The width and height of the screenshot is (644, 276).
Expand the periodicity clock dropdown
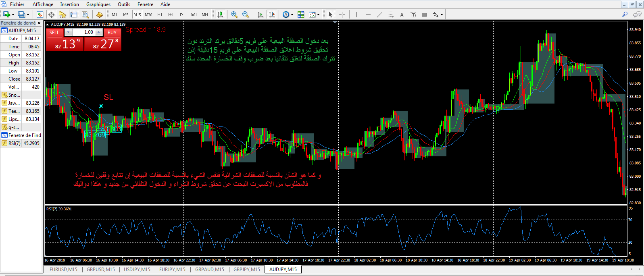point(292,15)
